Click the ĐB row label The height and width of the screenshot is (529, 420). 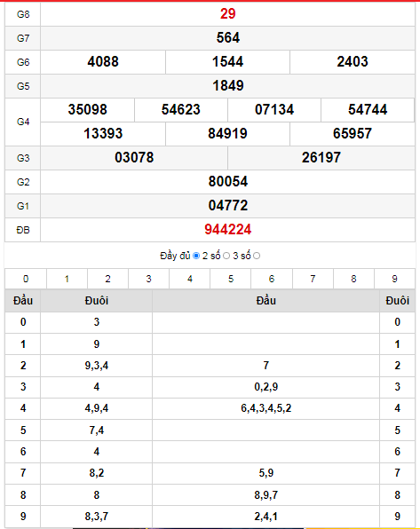click(23, 230)
